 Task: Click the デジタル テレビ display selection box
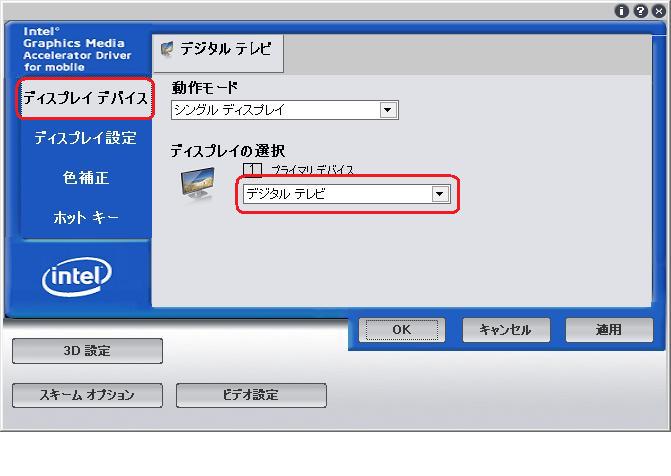pyautogui.click(x=347, y=194)
